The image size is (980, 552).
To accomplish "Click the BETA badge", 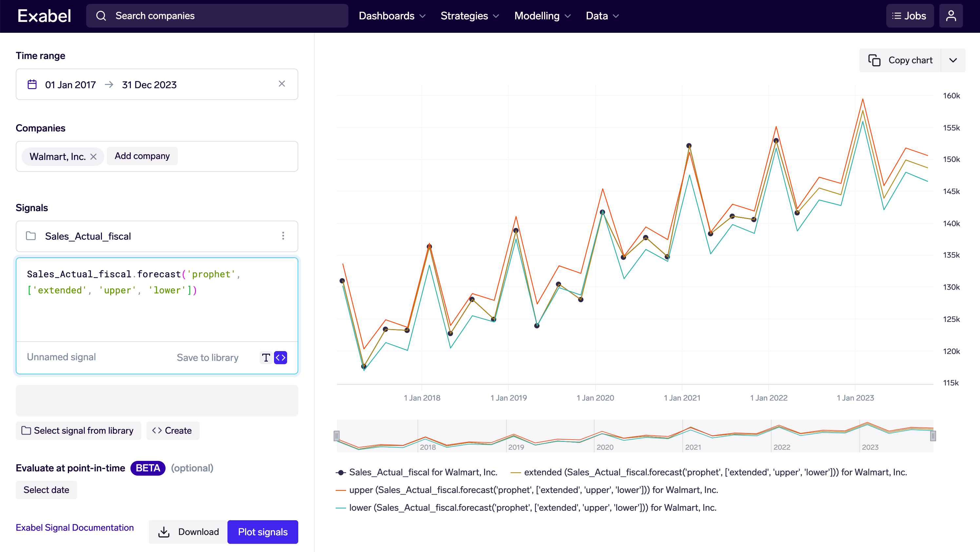I will pos(148,468).
